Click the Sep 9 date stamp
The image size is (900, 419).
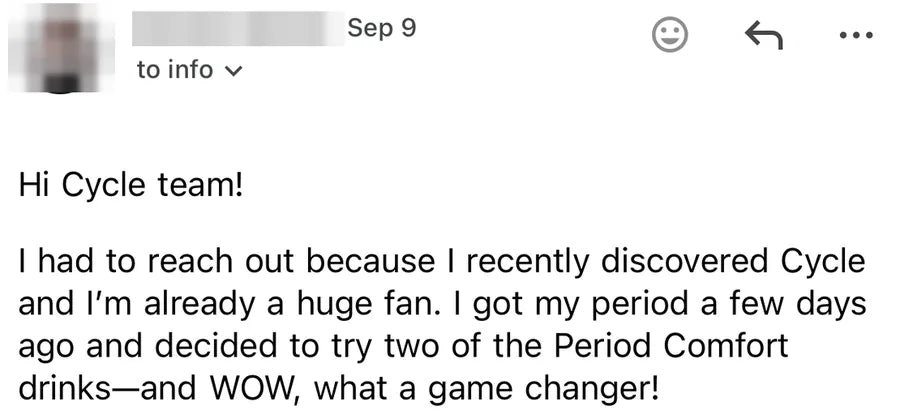pyautogui.click(x=382, y=28)
